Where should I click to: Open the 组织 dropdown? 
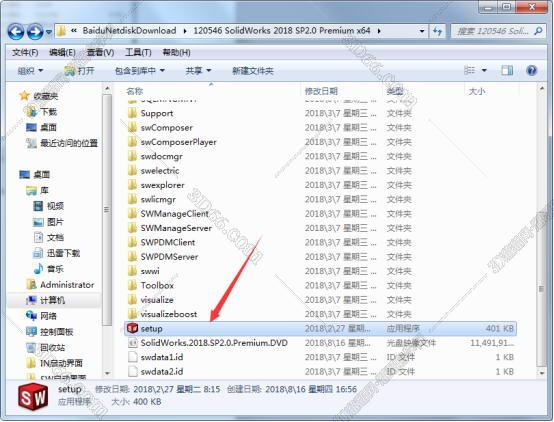click(30, 71)
